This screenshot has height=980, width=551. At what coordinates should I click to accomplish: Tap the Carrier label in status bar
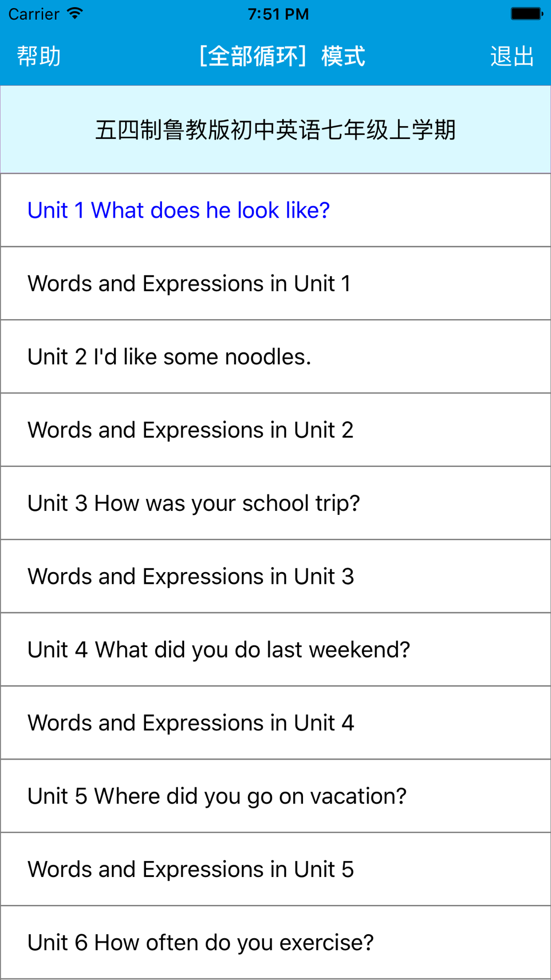click(34, 14)
